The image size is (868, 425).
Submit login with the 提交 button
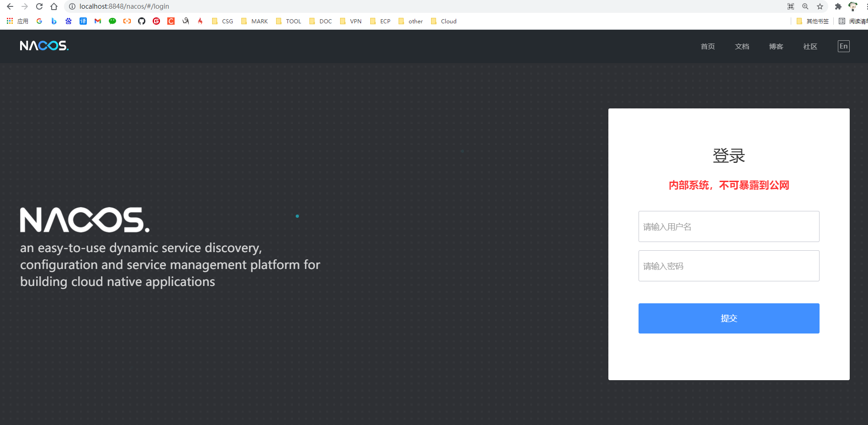click(729, 318)
